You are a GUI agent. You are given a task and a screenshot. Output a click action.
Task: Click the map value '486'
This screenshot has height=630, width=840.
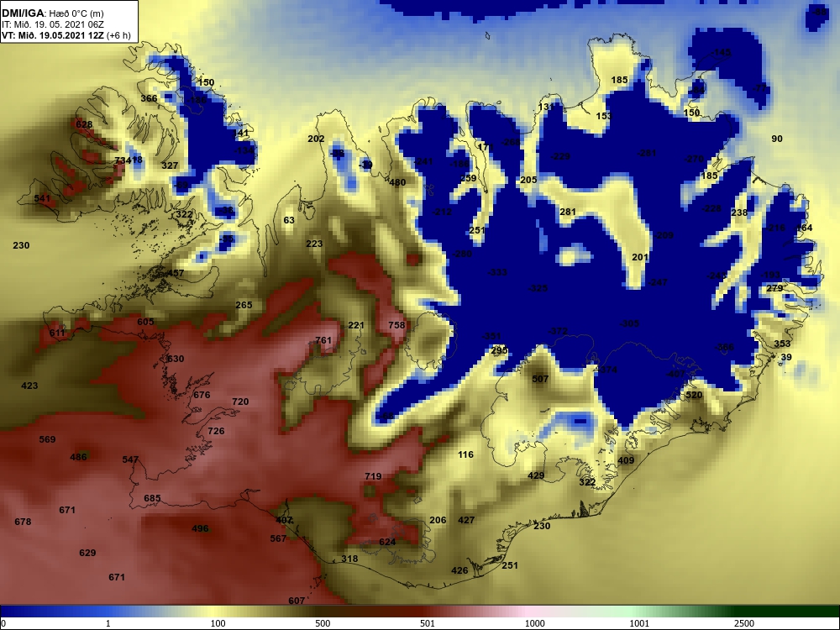click(x=78, y=458)
